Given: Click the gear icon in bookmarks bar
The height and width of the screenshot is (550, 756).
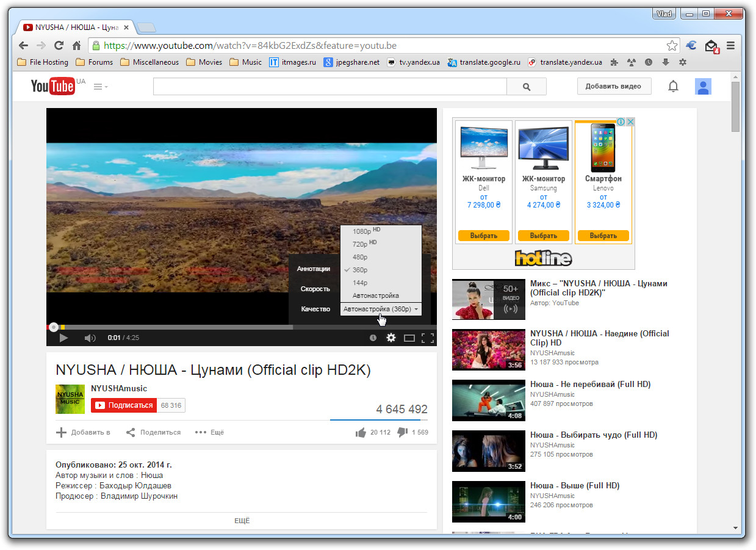Looking at the screenshot, I should pos(682,62).
